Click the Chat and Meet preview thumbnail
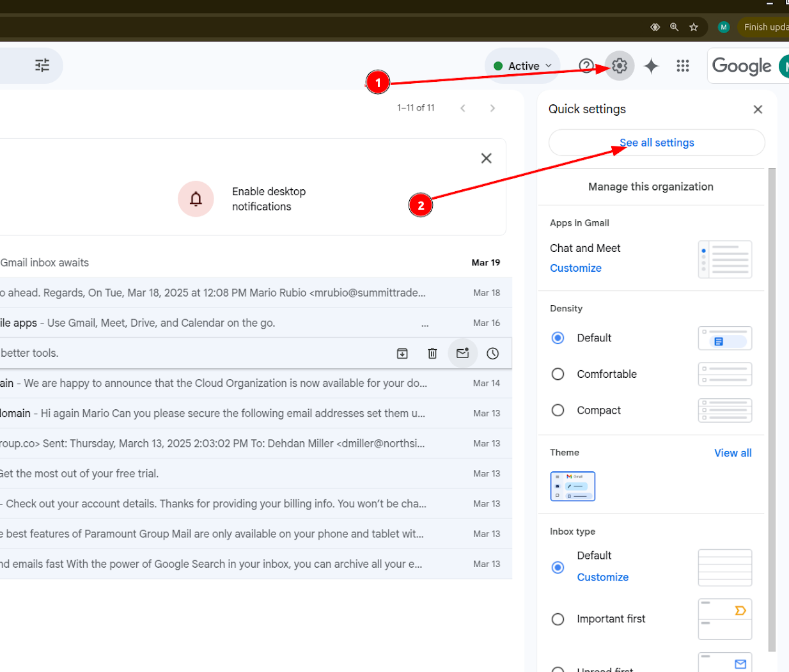Image resolution: width=789 pixels, height=672 pixels. pyautogui.click(x=725, y=260)
